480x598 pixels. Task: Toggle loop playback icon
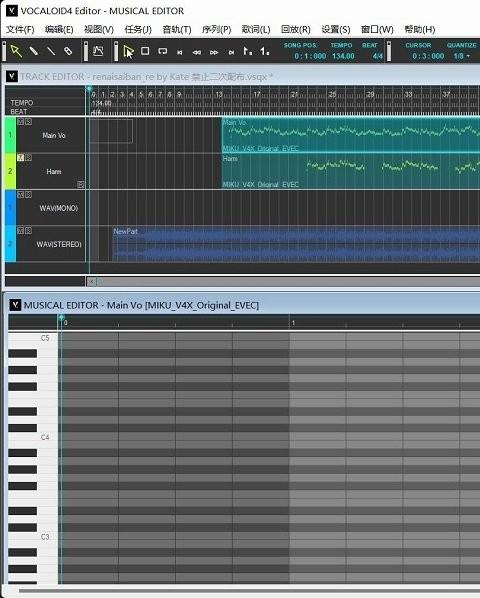coord(162,51)
